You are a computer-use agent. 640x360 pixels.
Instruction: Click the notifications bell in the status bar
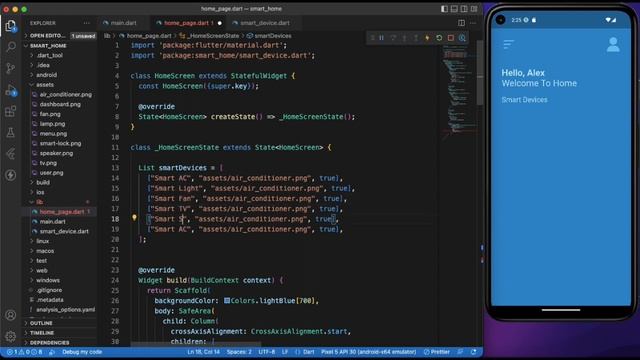pyautogui.click(x=473, y=352)
